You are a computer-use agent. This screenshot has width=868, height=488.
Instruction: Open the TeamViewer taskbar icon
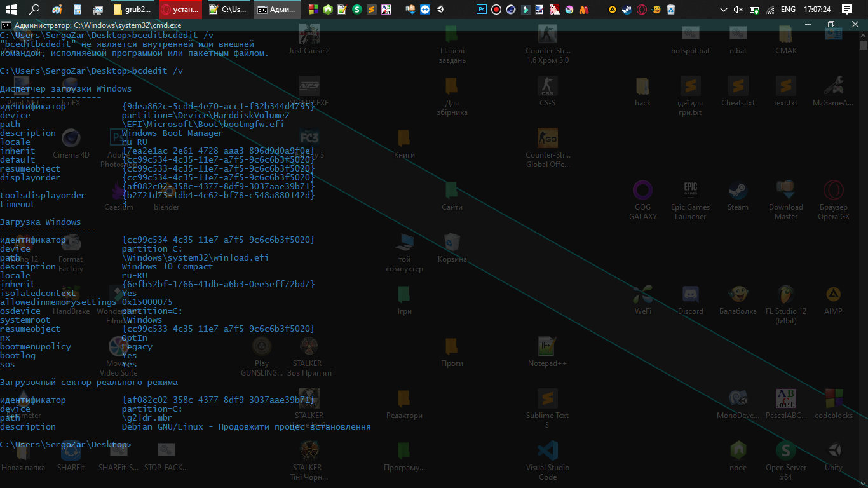[424, 10]
